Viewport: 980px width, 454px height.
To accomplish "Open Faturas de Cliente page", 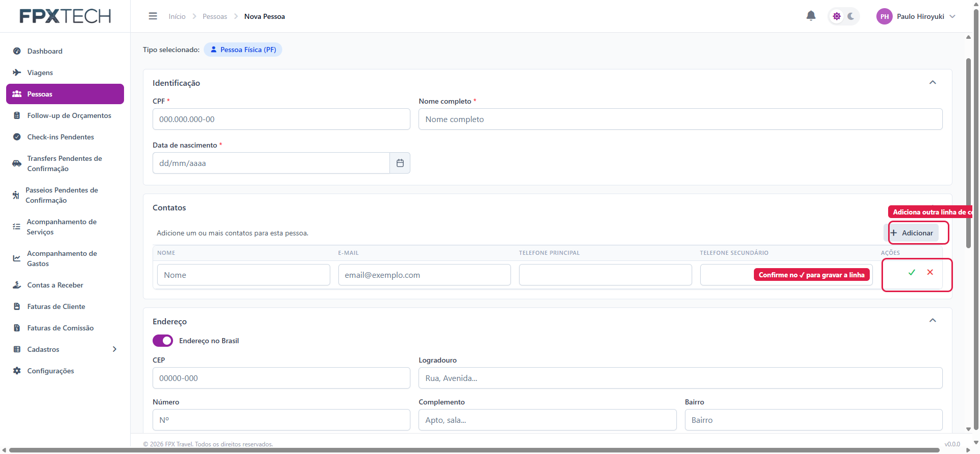I will pos(65,306).
